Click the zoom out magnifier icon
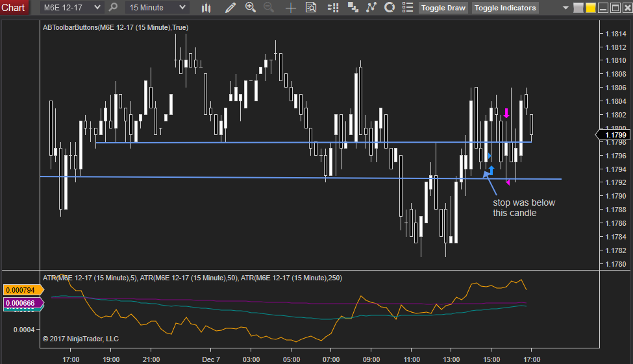 (x=269, y=7)
